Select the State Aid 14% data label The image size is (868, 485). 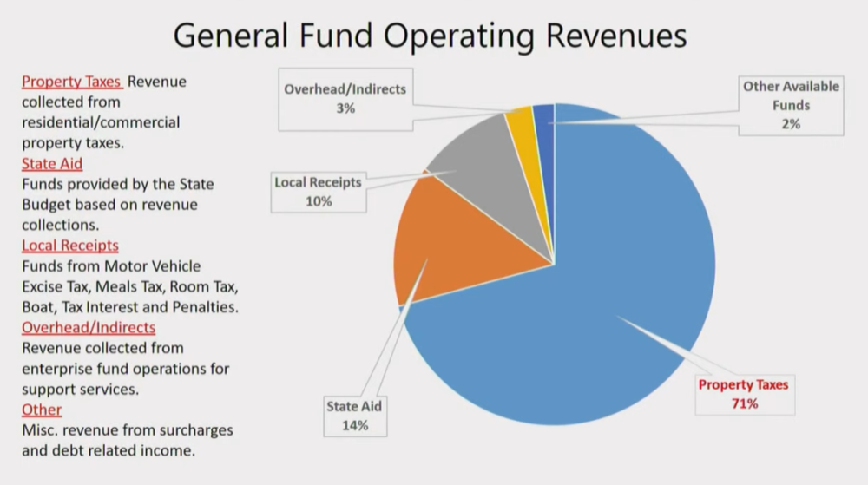coord(353,415)
